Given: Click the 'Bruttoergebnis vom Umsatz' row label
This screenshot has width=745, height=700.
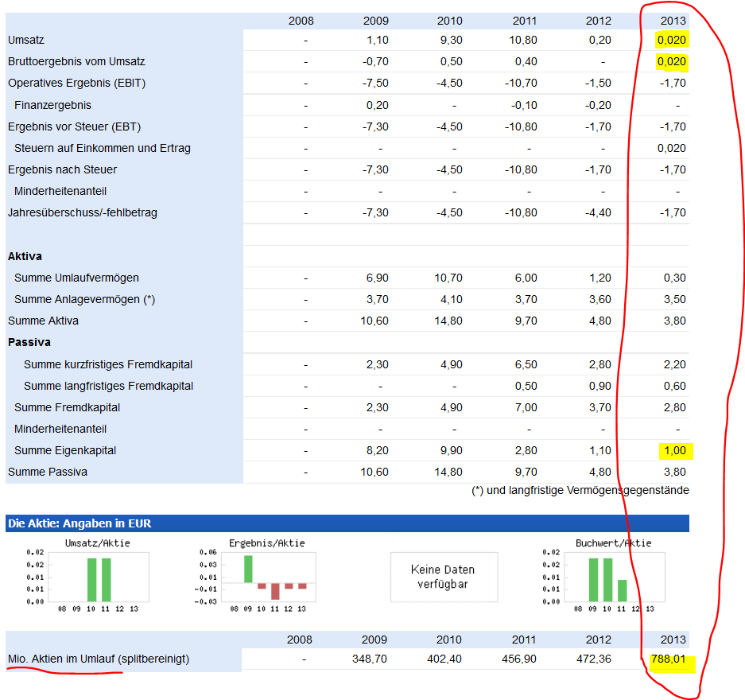Looking at the screenshot, I should click(x=76, y=61).
